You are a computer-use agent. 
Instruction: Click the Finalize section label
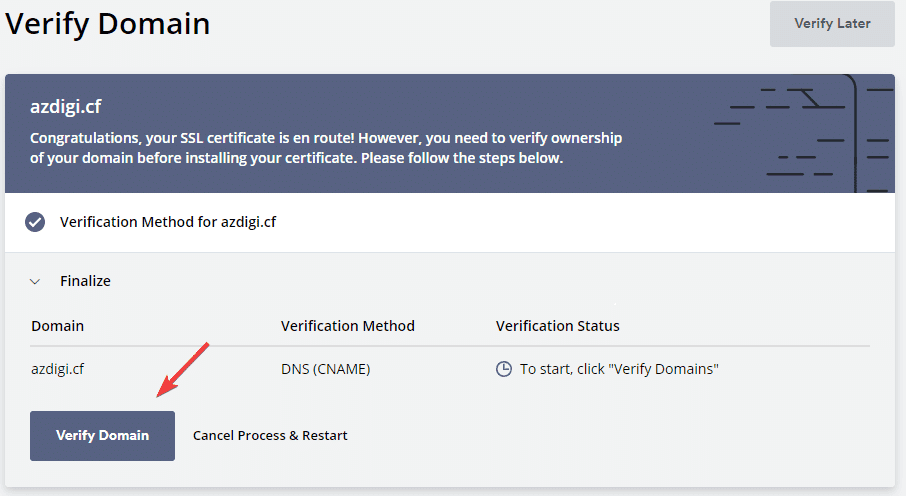click(x=86, y=281)
